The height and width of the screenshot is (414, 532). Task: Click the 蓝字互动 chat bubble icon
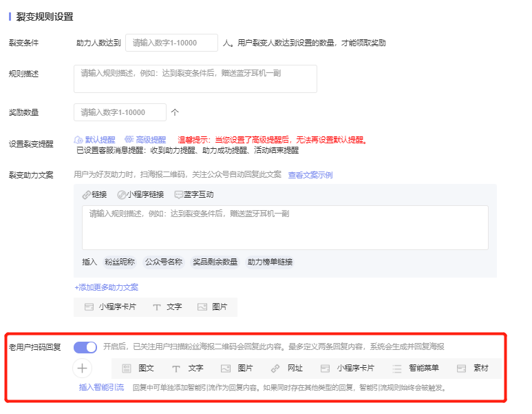[178, 195]
